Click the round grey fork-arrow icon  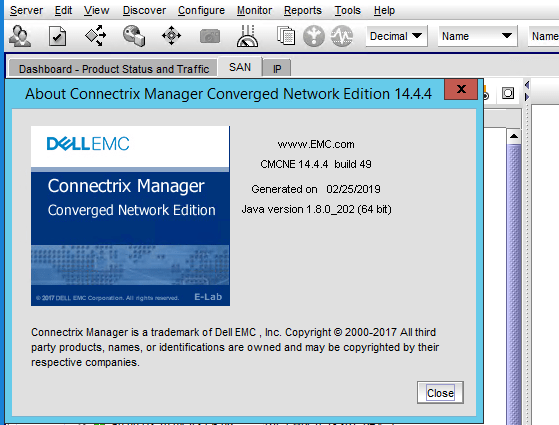pos(314,36)
